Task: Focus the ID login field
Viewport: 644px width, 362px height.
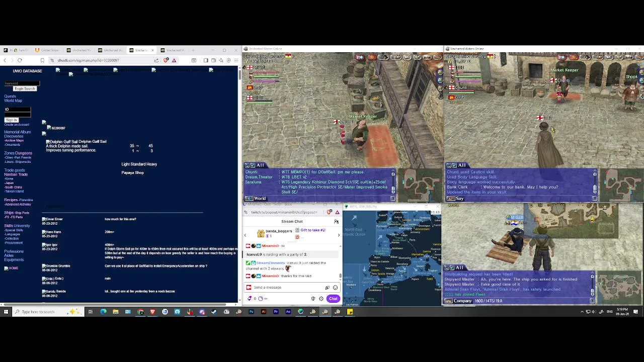Action: click(18, 110)
